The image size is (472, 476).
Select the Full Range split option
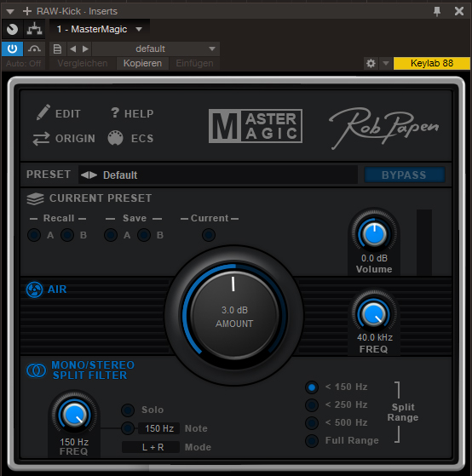(x=312, y=441)
